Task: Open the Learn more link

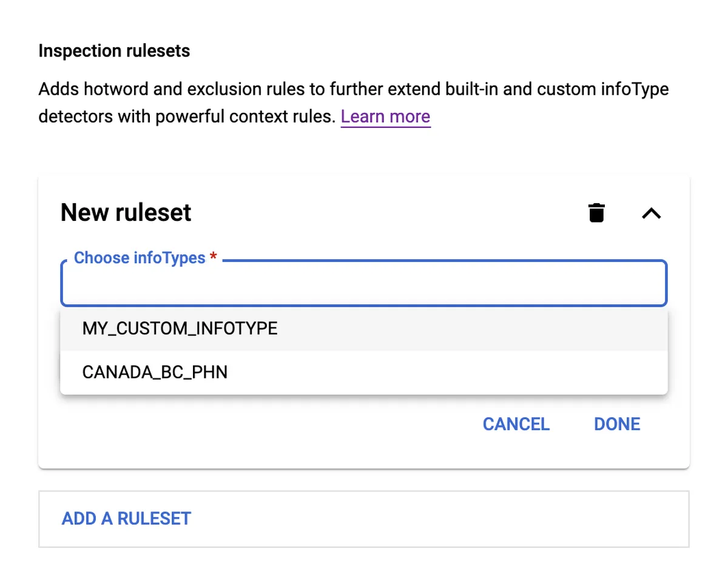Action: [385, 116]
